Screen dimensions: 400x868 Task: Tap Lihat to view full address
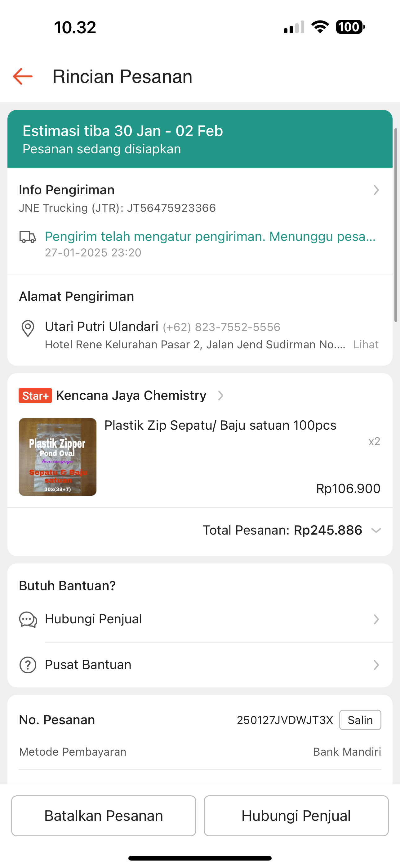pyautogui.click(x=366, y=345)
